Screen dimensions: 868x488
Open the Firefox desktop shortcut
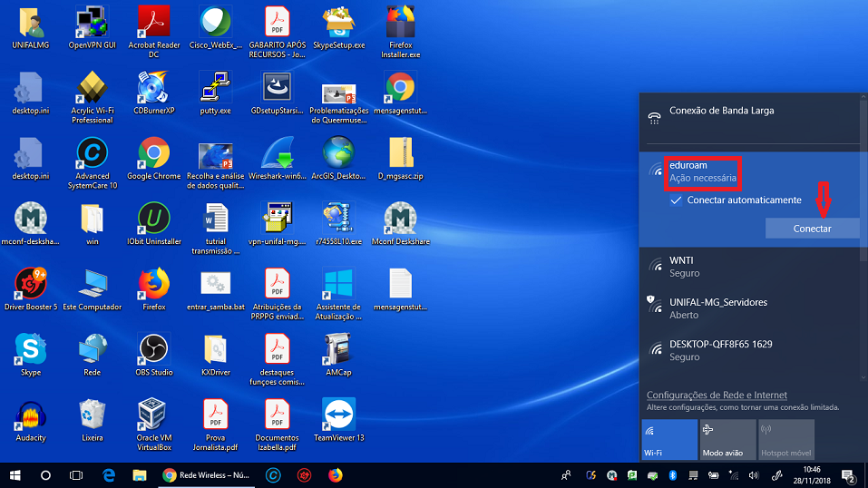153,289
